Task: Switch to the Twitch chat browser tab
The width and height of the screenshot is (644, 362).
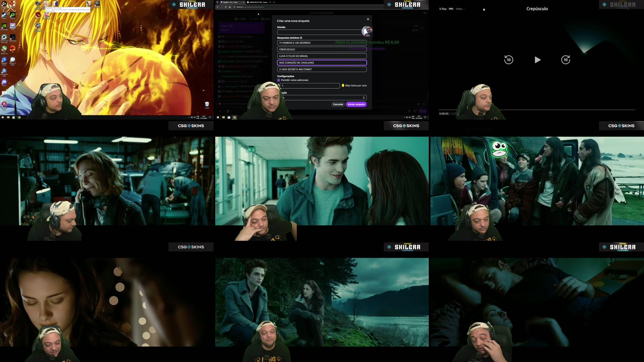Action: tap(231, 2)
